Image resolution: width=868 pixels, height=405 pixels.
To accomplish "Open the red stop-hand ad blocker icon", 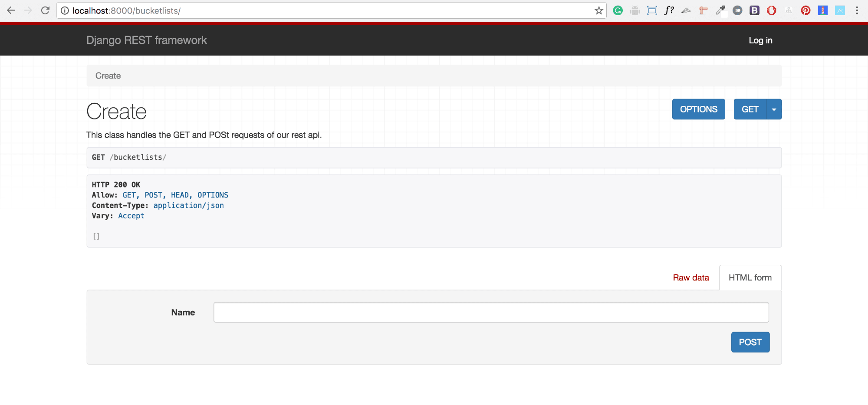I will pyautogui.click(x=772, y=10).
